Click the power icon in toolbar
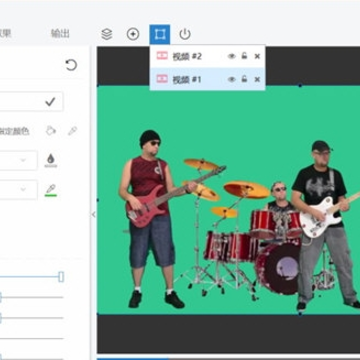The image size is (360, 360). (185, 34)
